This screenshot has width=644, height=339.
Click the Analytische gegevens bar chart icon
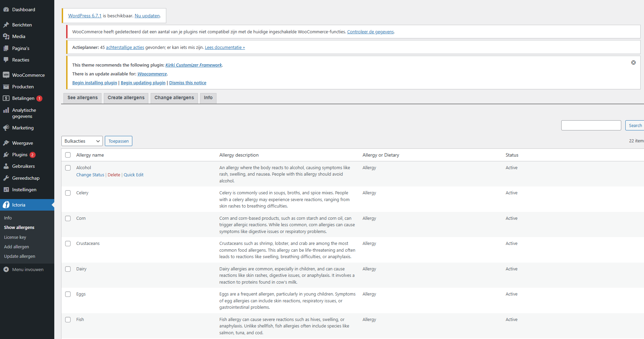pyautogui.click(x=6, y=110)
